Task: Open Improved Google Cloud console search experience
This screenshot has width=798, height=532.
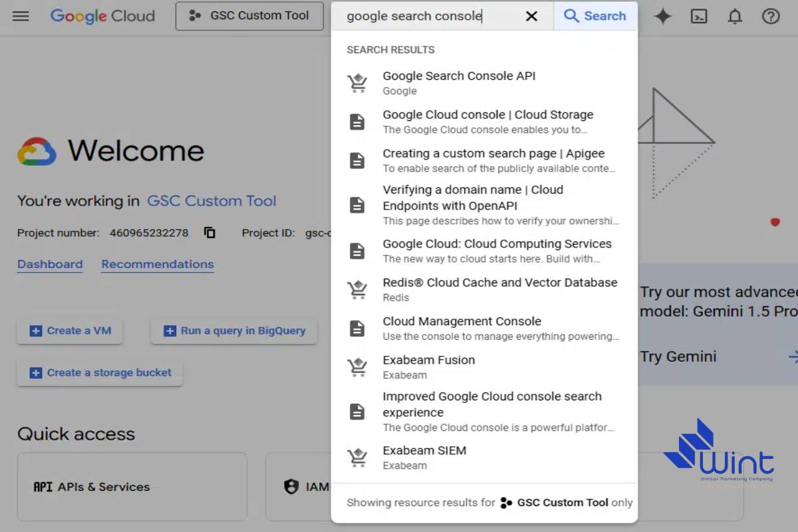Action: tap(484, 412)
